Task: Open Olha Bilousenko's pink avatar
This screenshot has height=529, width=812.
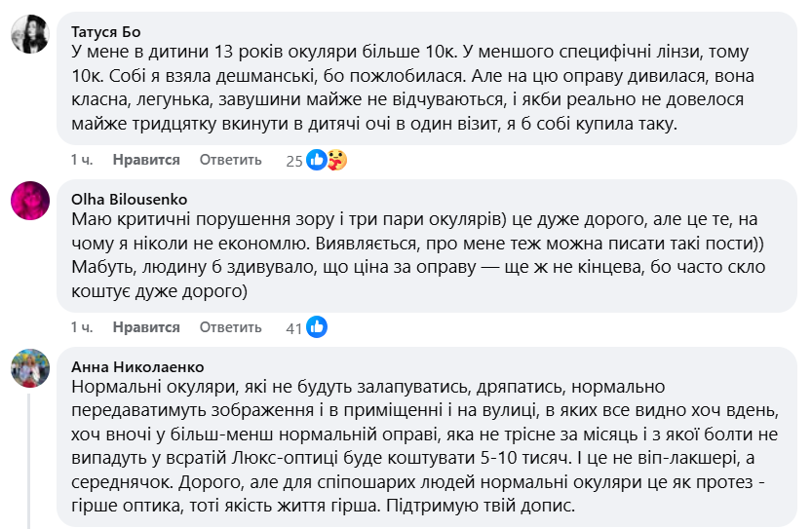Action: (30, 201)
